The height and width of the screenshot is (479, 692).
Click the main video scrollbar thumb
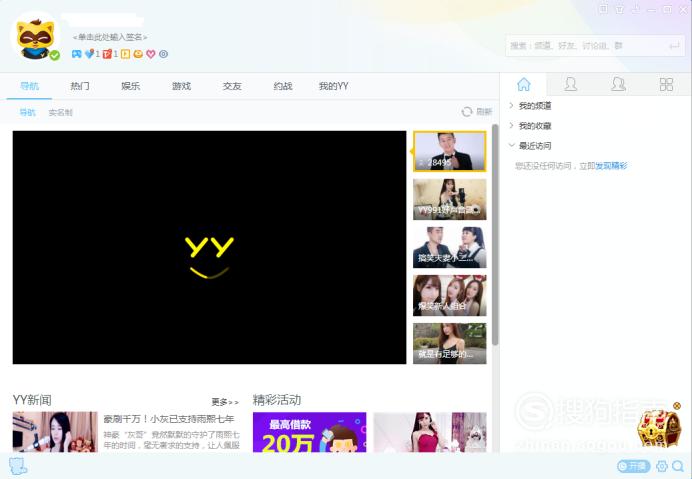click(x=495, y=235)
